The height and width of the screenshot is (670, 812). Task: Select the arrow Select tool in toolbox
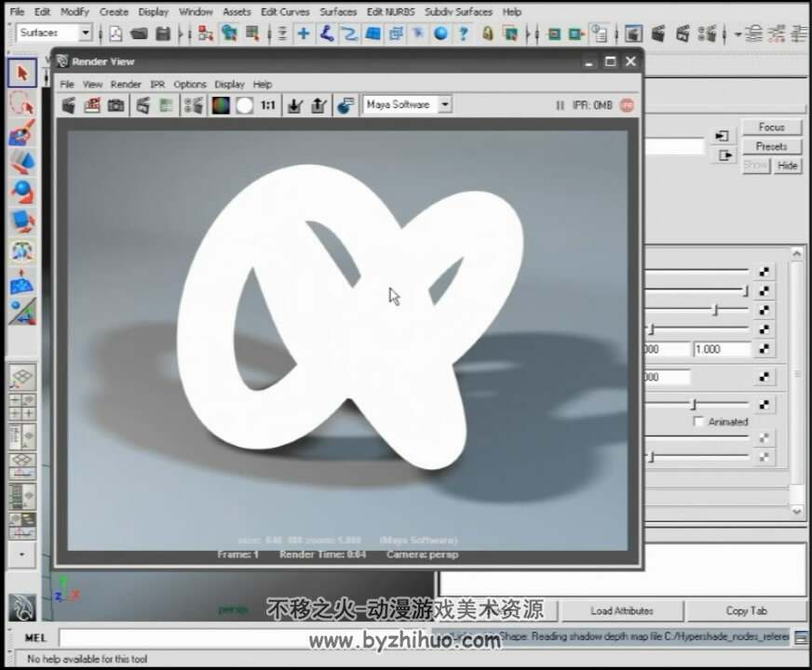click(21, 73)
